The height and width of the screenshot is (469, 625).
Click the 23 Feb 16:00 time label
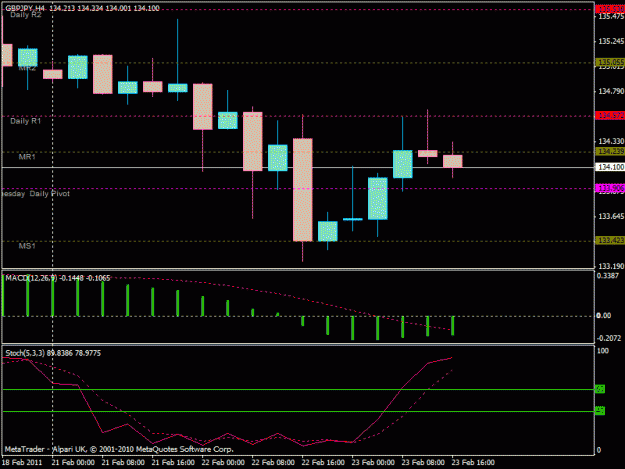click(x=473, y=463)
